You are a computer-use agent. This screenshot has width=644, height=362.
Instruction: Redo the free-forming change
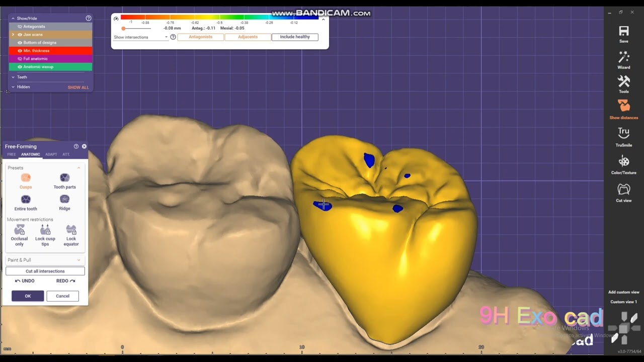66,281
